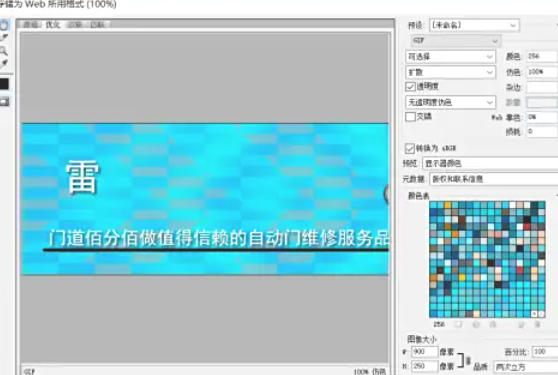Viewport: 558px width, 375px height.
Task: Open the 无透明度仿色 dropdown
Action: click(450, 102)
